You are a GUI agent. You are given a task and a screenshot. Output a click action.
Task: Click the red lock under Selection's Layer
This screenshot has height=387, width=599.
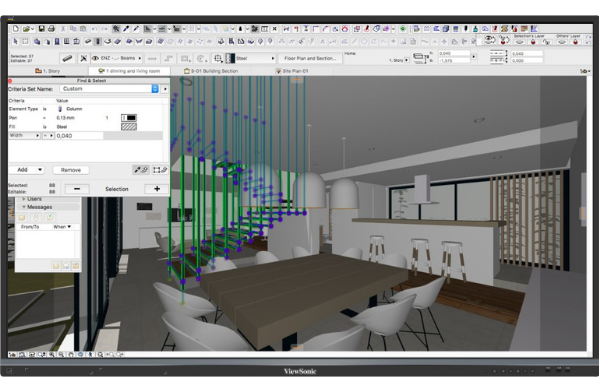point(533,42)
